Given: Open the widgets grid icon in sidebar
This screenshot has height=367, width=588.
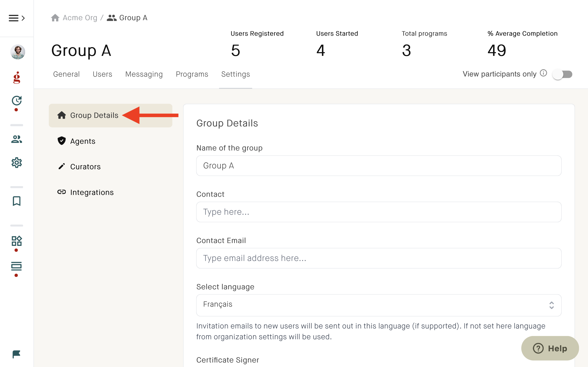Looking at the screenshot, I should pos(17,241).
